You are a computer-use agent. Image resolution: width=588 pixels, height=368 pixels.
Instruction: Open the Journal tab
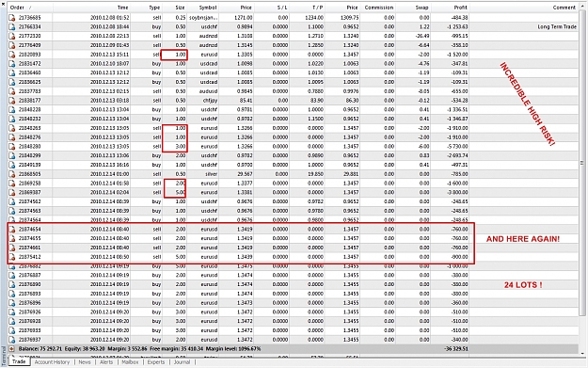[182, 362]
